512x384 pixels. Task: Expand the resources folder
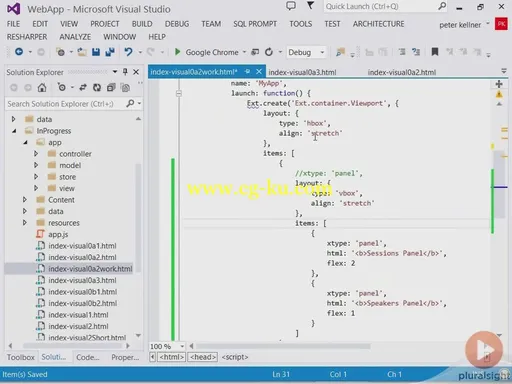coord(25,223)
